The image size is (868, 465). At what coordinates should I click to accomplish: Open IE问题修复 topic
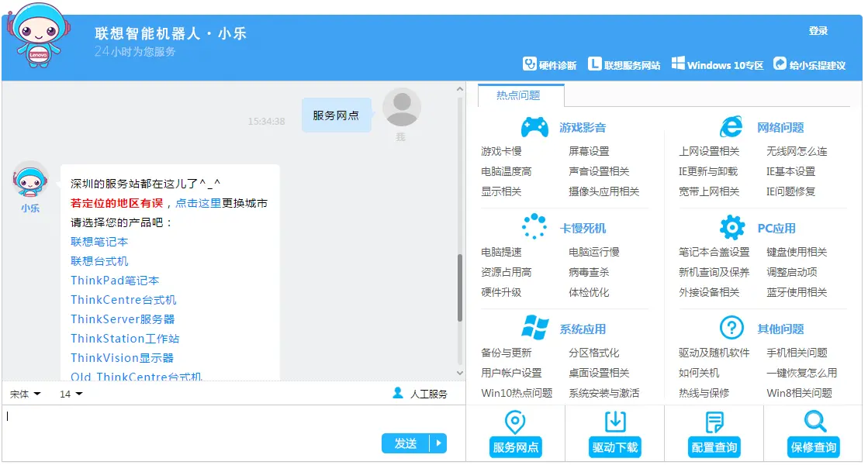point(790,191)
